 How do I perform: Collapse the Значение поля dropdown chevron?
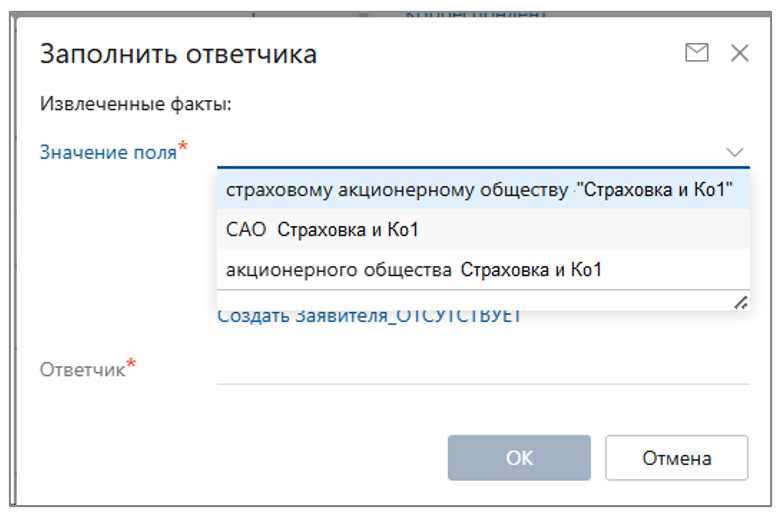pyautogui.click(x=735, y=152)
